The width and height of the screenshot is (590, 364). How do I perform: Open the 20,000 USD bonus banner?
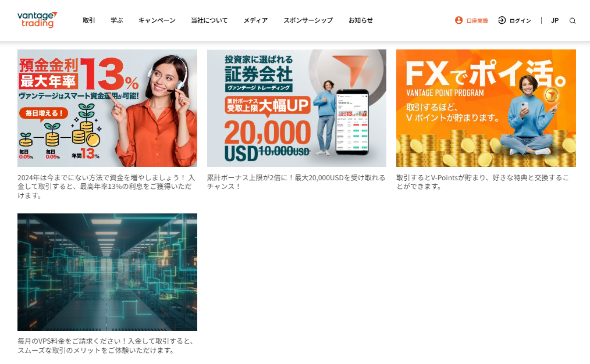[x=297, y=108]
